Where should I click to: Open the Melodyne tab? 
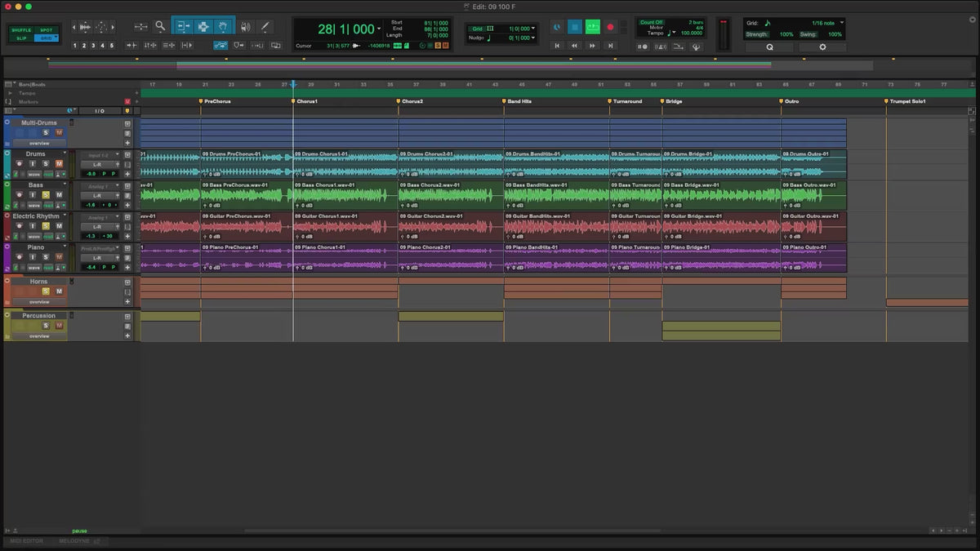click(x=74, y=541)
